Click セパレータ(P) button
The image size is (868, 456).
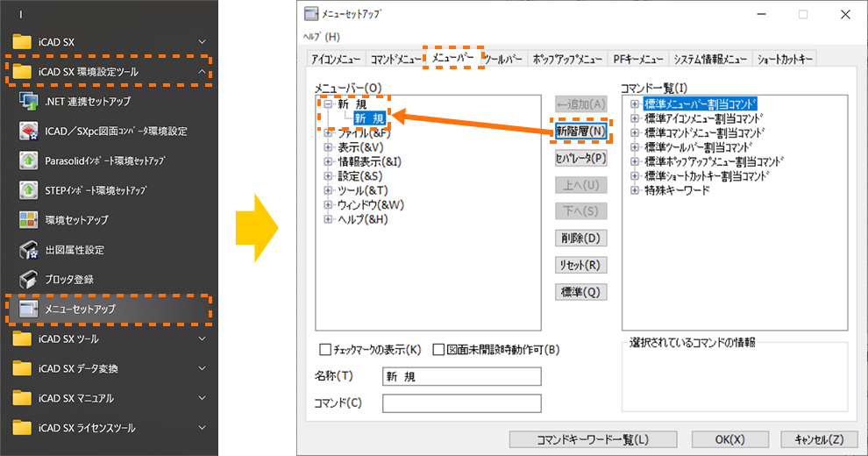(x=580, y=158)
